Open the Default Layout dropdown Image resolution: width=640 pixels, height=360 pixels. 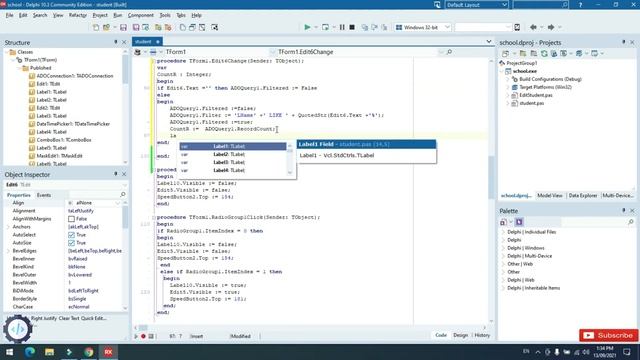click(504, 5)
